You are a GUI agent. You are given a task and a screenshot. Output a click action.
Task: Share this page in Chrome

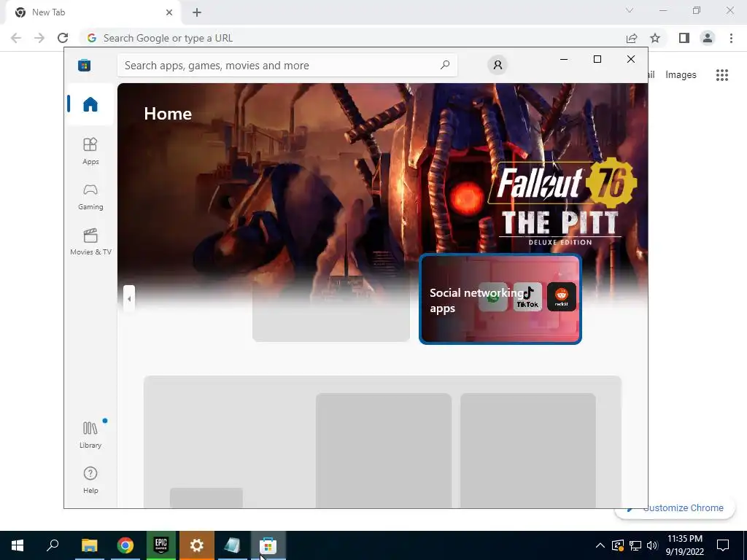(x=632, y=38)
